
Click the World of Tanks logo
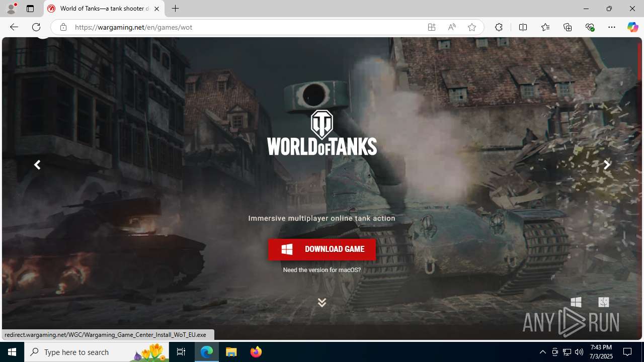point(322,132)
